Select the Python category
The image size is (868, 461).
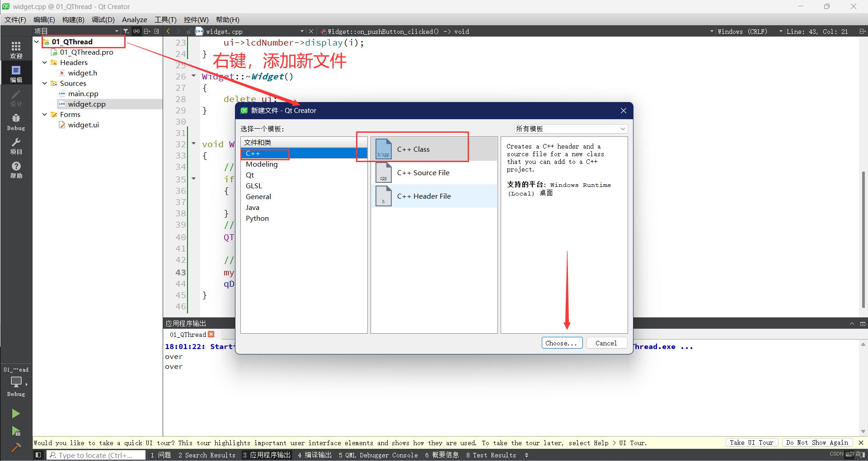[304, 219]
